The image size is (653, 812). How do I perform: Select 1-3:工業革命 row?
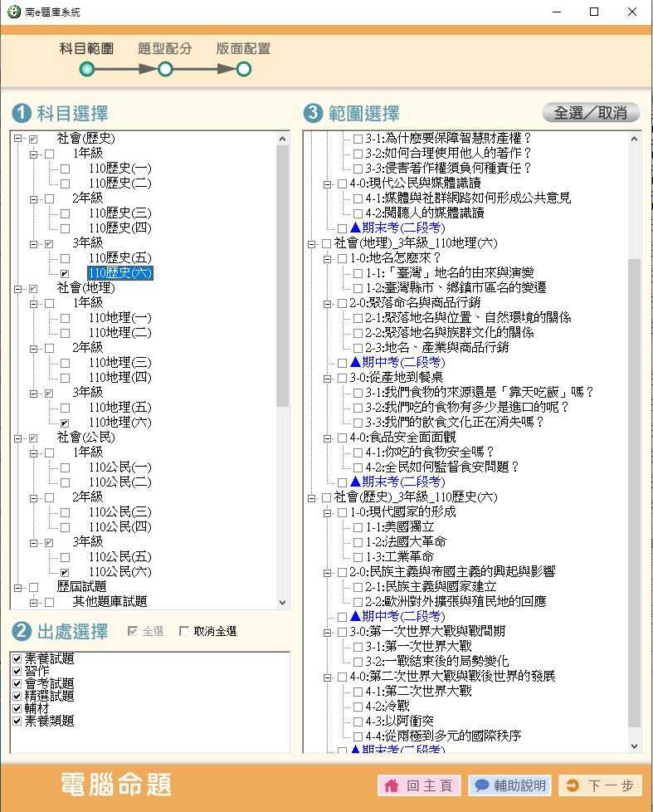(399, 557)
